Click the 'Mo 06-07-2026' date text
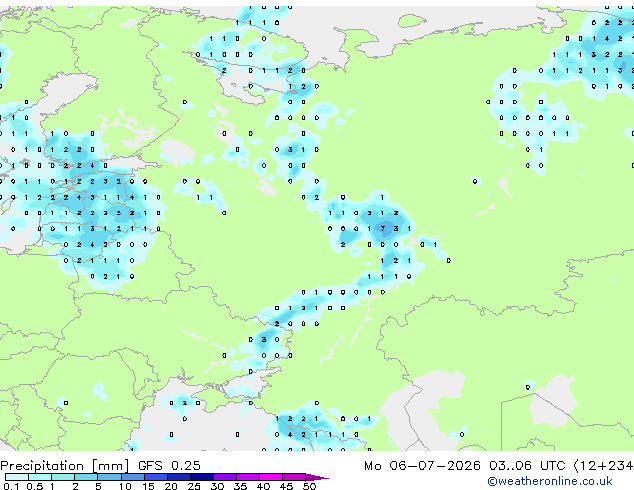634x490 pixels. (422, 466)
